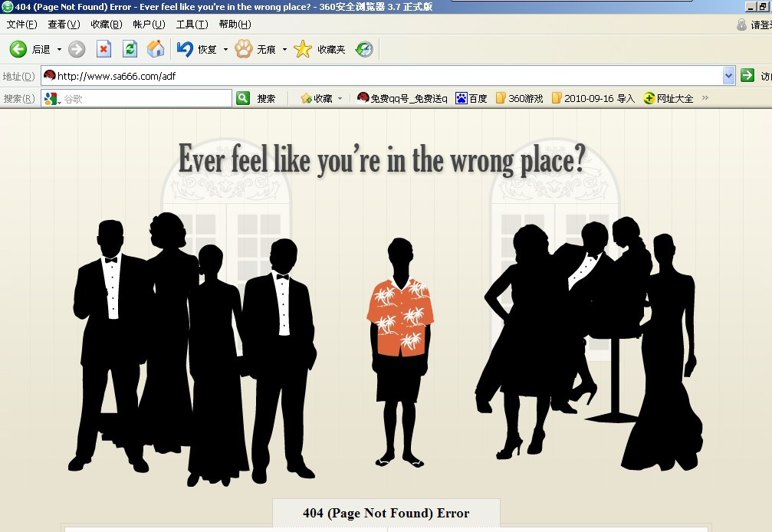The image size is (772, 532).
Task: Open favorites with the star 收藏夹 icon
Action: tap(303, 49)
